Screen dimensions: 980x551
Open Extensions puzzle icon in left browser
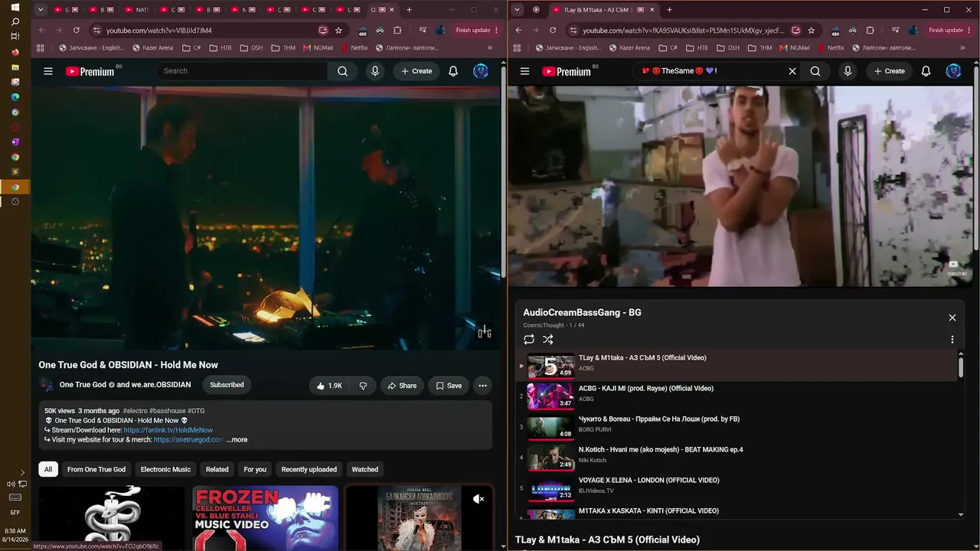click(x=397, y=31)
